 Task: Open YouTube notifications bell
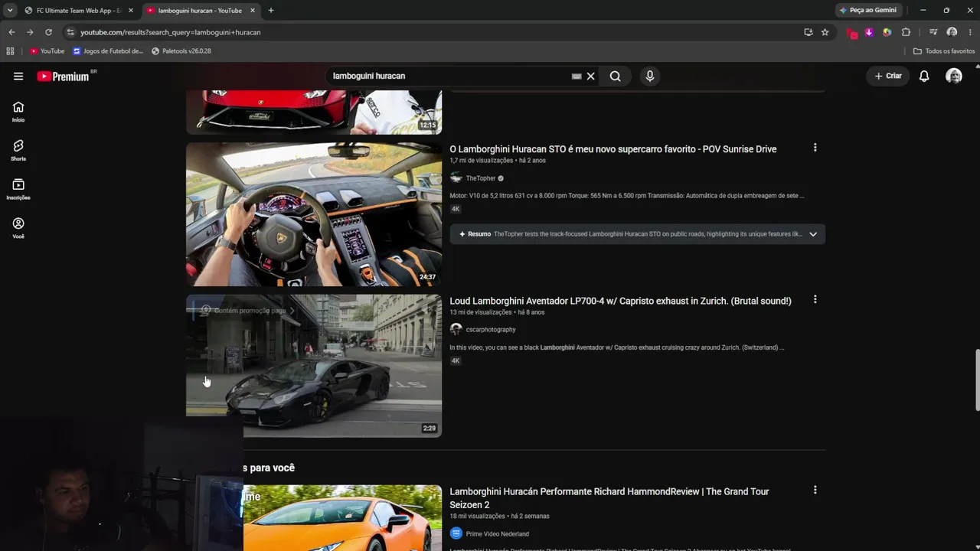click(924, 76)
